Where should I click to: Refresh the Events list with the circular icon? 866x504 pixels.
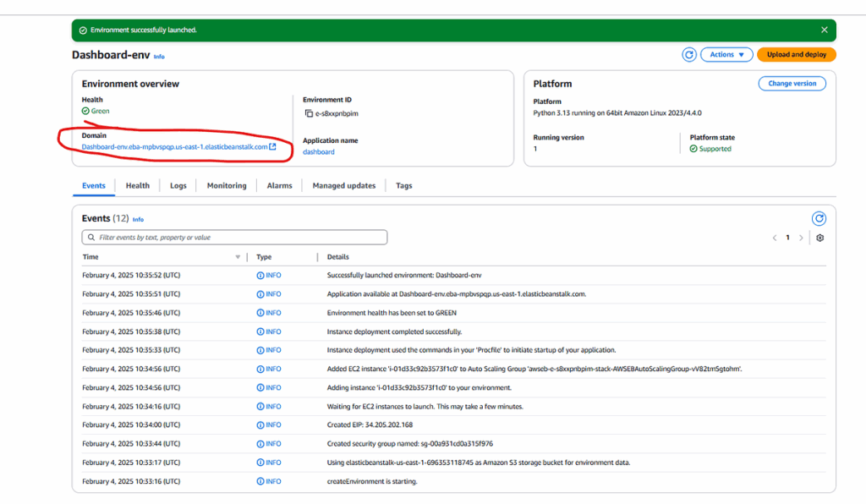coord(819,218)
